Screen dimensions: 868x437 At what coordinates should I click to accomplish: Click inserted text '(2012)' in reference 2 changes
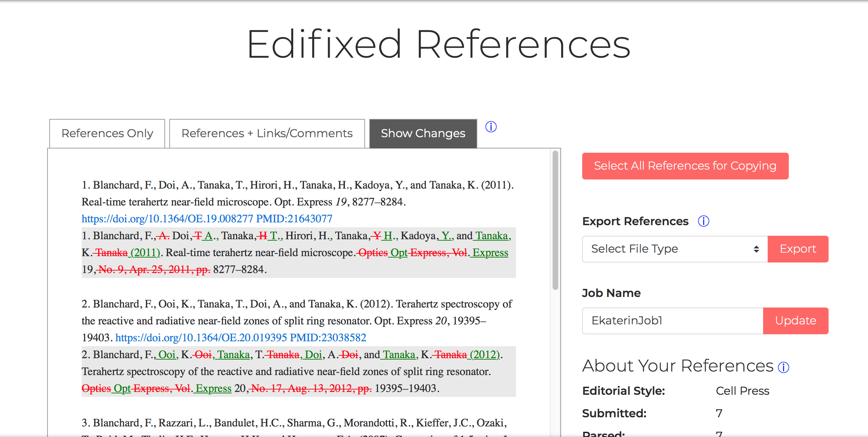(x=485, y=355)
